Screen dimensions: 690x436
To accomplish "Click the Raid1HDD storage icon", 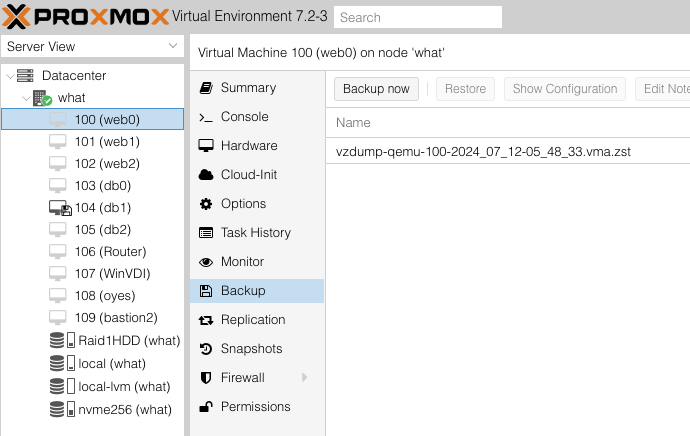I will click(x=62, y=341).
